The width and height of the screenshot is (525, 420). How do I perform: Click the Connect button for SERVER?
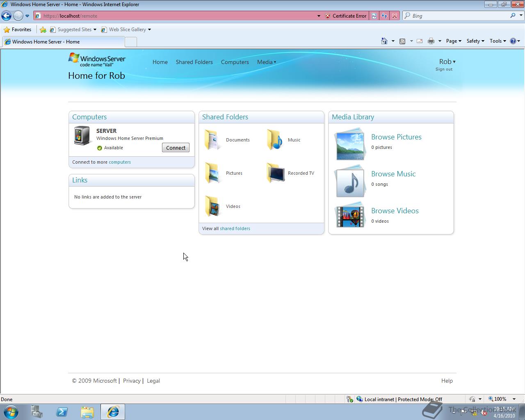176,148
